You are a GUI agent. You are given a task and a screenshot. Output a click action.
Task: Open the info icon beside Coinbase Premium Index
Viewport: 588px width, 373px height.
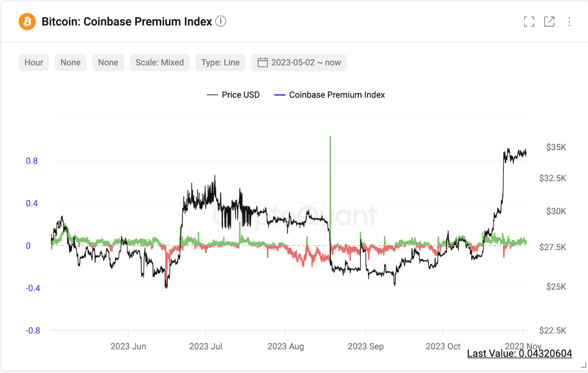coord(221,21)
